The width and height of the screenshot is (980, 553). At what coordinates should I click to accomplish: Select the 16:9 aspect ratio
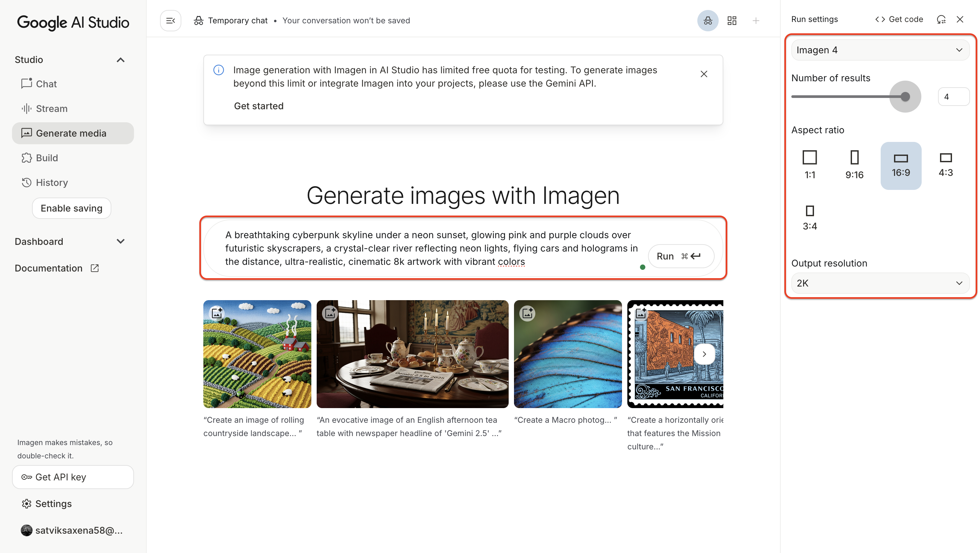point(901,166)
